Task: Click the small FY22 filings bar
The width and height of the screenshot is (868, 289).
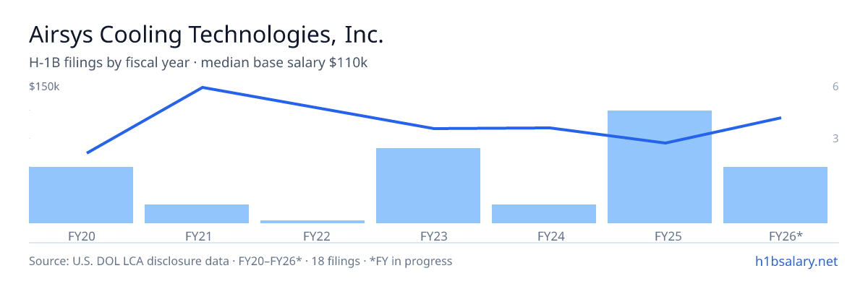Action: coord(312,222)
